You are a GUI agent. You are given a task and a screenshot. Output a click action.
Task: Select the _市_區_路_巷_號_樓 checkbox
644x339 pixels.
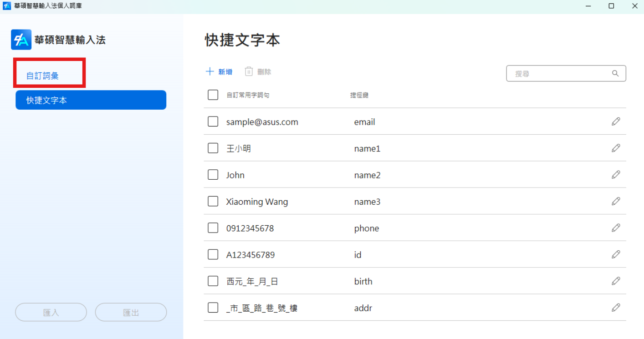213,308
